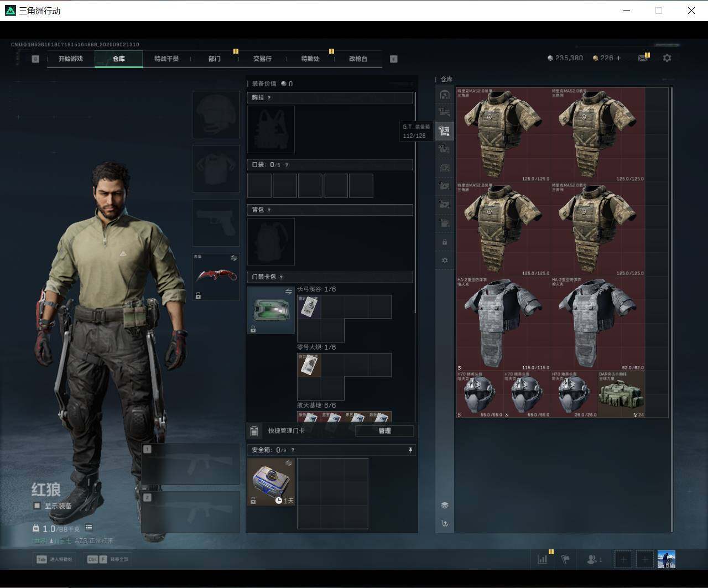Select the HA-2 vest with 115.0/115.0 durability
Screen dimensions: 708x588
[x=503, y=324]
